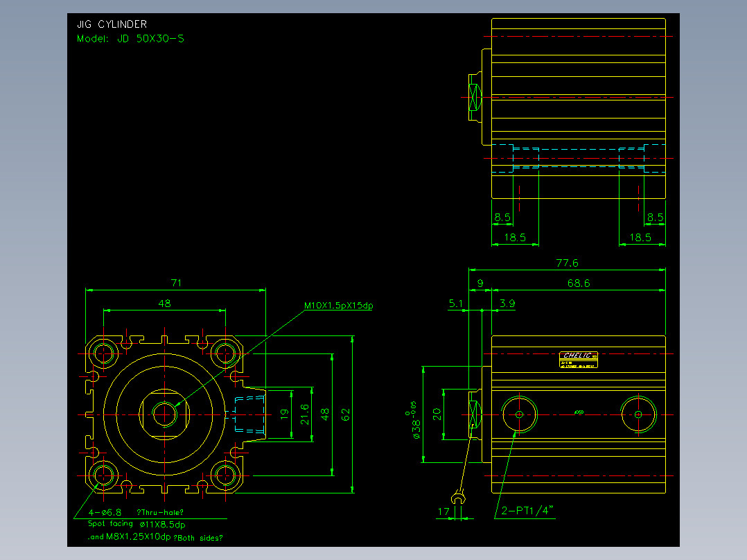Select the Model JD 50X30-S label
Viewport: 747px width, 560px height.
click(130, 39)
